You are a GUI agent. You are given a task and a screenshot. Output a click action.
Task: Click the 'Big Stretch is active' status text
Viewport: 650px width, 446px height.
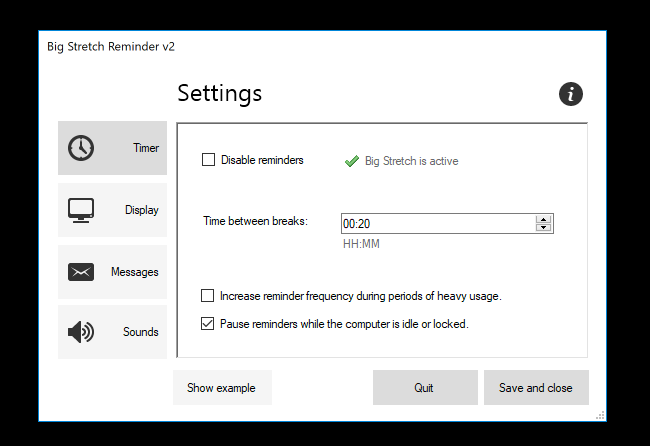pyautogui.click(x=412, y=161)
